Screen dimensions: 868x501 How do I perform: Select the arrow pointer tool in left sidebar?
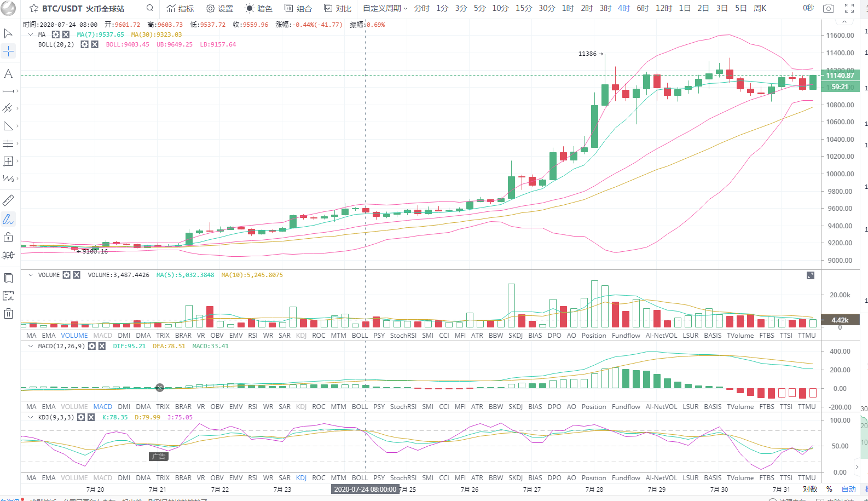pos(8,33)
